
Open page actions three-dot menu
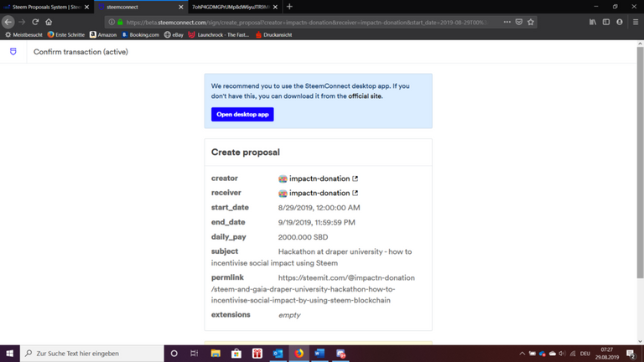point(506,22)
